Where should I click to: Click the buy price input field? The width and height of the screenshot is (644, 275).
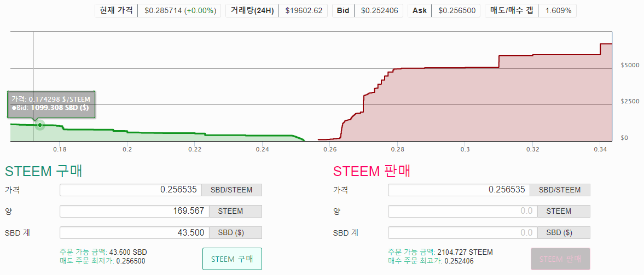coord(130,190)
